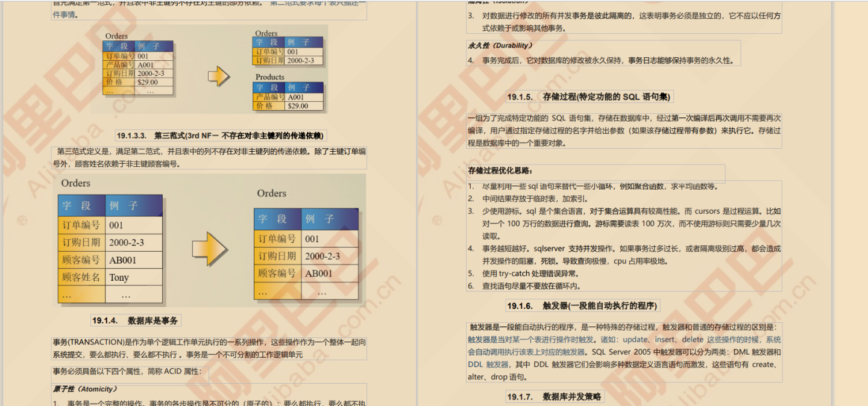
Task: Click list item "中间结果存放于临时表，加索引。"
Action: click(x=529, y=199)
